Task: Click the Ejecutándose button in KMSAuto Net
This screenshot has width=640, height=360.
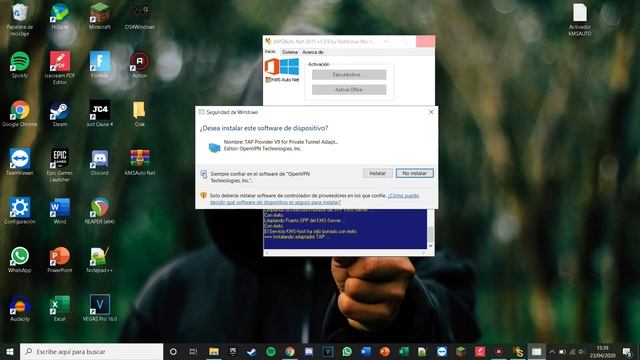Action: click(349, 75)
